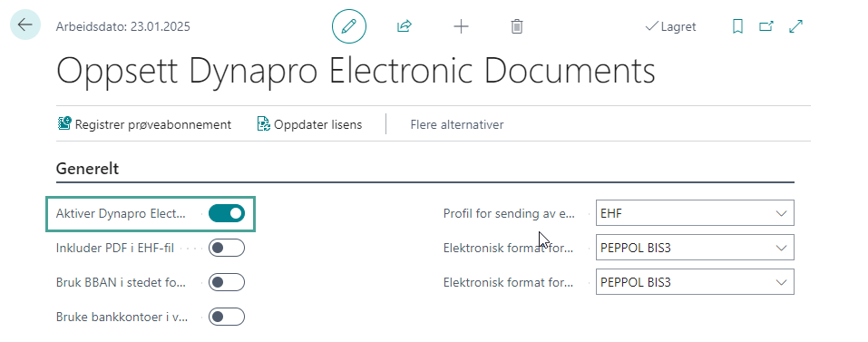Viewport: 868px width, 342px height.
Task: Click Oppdater lisens action
Action: pos(309,124)
